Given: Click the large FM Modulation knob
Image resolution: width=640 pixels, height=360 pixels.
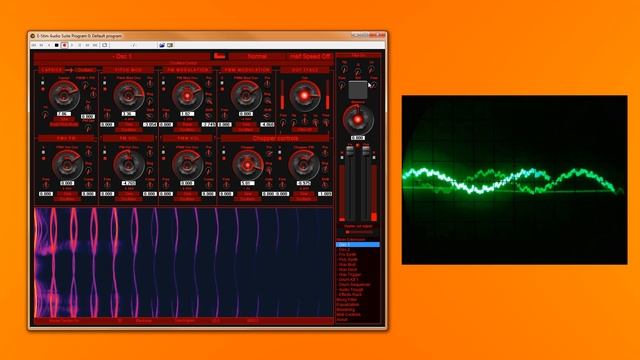Looking at the screenshot, I should (x=187, y=96).
